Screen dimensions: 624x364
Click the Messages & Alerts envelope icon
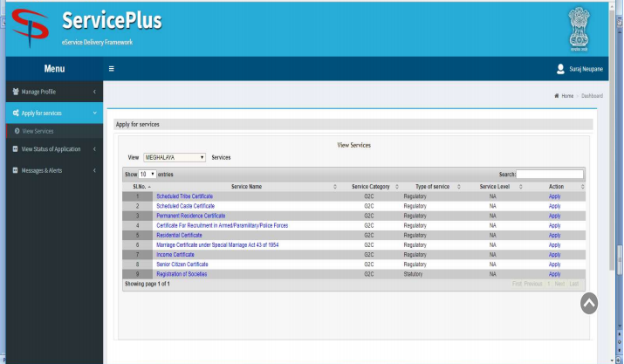click(15, 170)
